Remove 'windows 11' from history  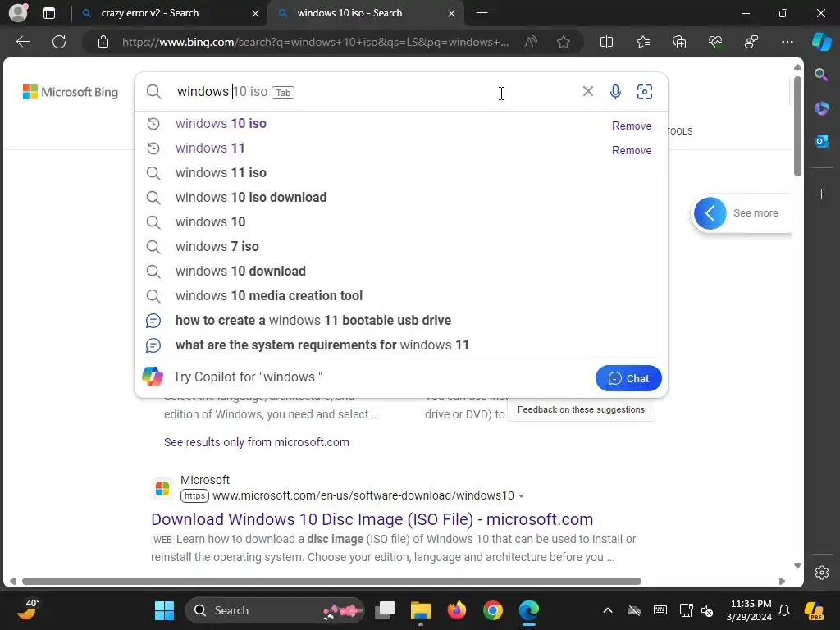tap(632, 151)
